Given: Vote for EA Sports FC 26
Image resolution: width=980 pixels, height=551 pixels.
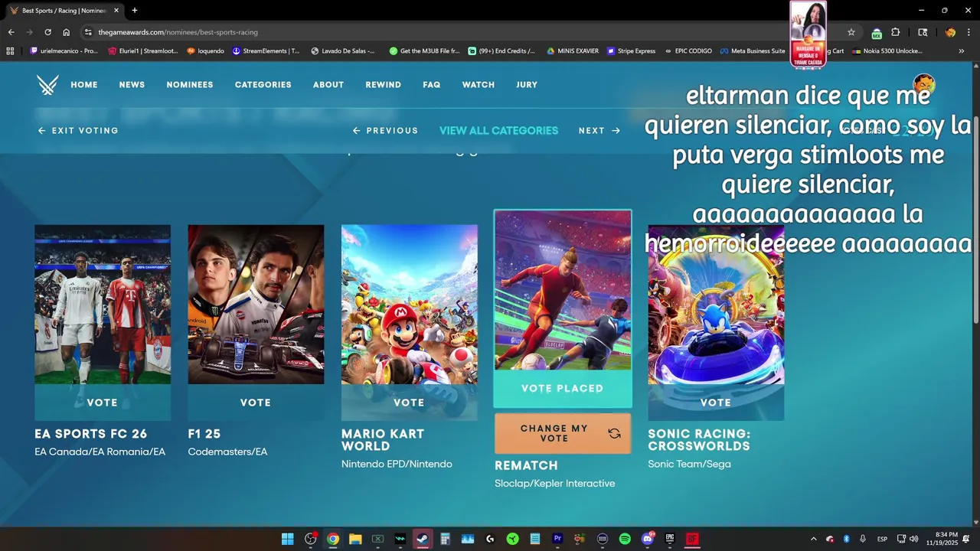Looking at the screenshot, I should [x=103, y=403].
